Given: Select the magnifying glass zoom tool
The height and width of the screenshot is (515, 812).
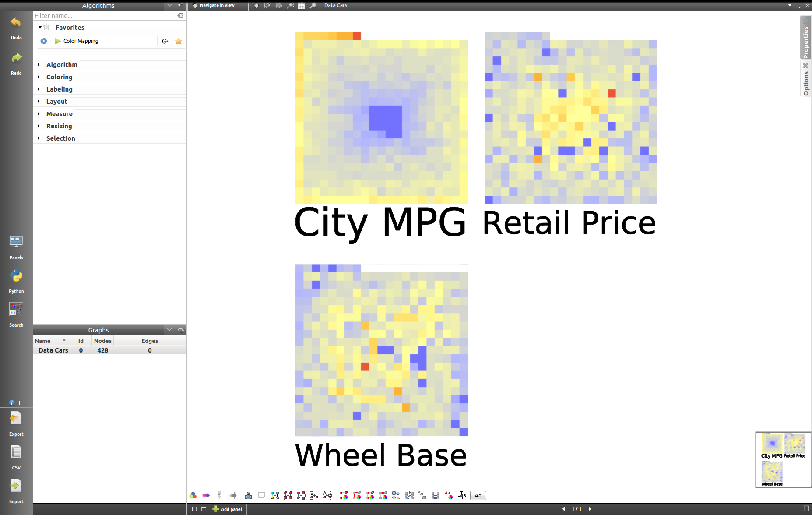Looking at the screenshot, I should pos(313,5).
